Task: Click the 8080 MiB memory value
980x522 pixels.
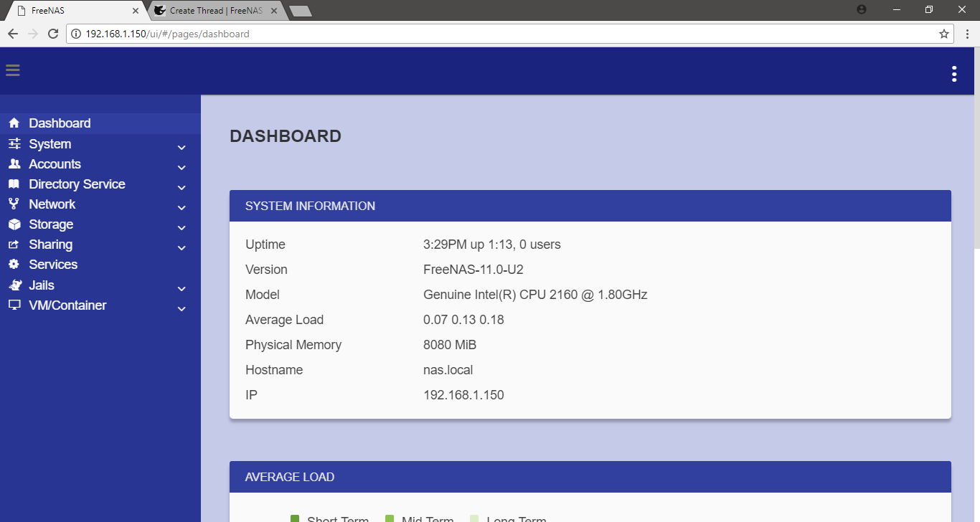Action: 450,345
